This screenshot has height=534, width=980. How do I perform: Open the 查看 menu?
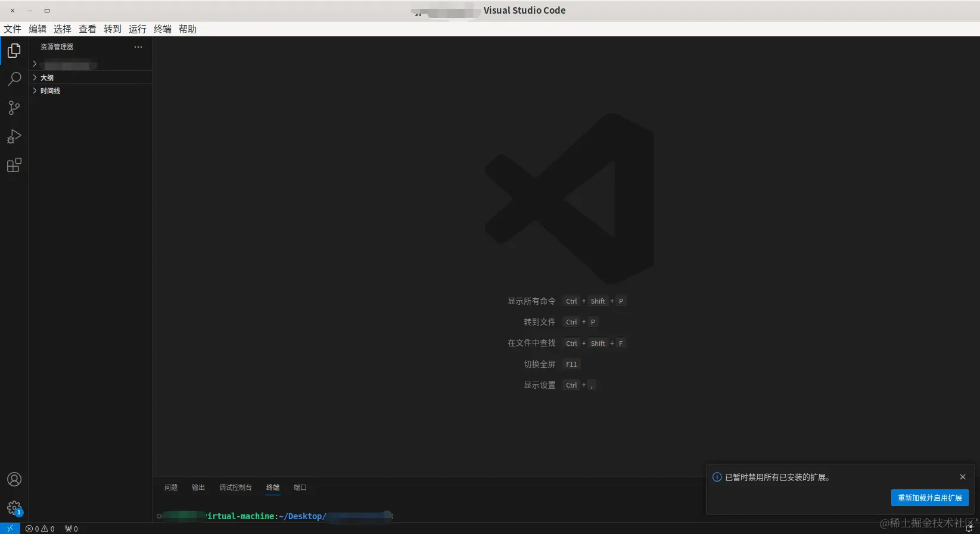point(88,29)
